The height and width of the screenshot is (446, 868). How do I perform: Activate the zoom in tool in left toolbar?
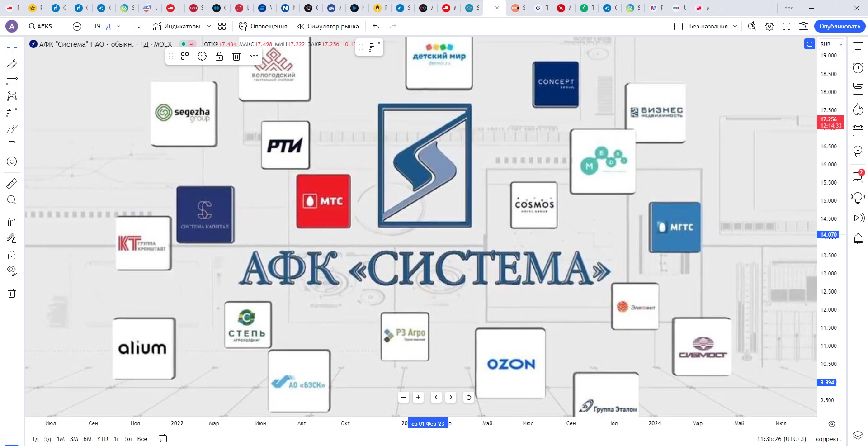12,199
